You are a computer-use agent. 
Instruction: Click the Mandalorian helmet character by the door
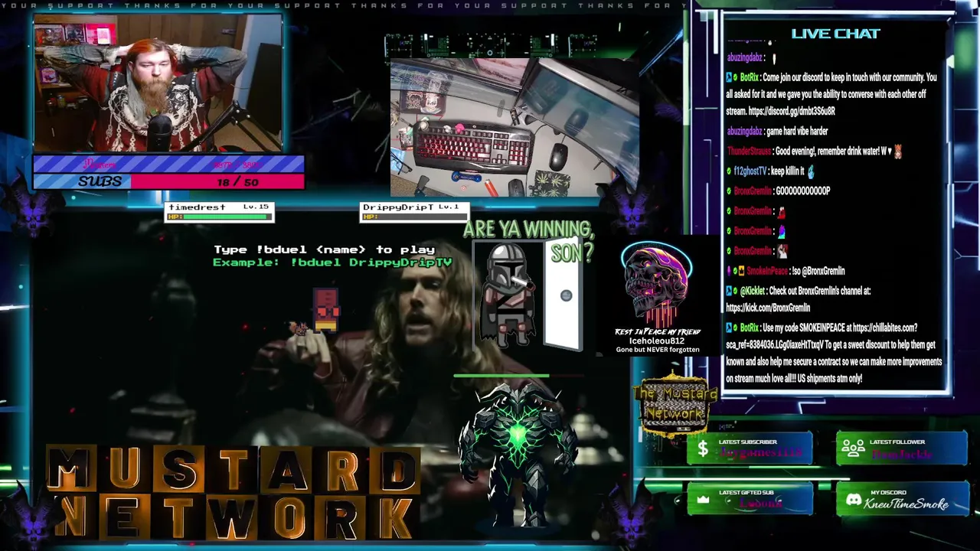point(508,295)
